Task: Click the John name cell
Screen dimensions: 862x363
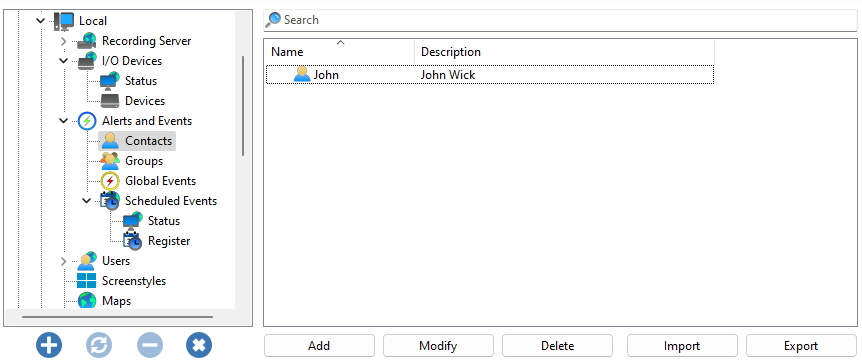Action: [326, 75]
